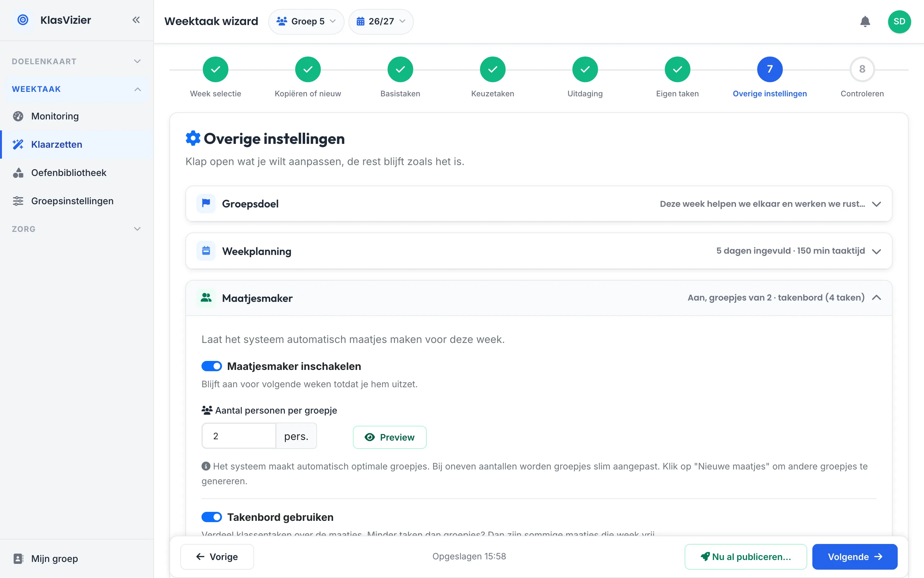Screen dimensions: 924x578
Task: Go back with the Vorige button
Action: [x=217, y=556]
